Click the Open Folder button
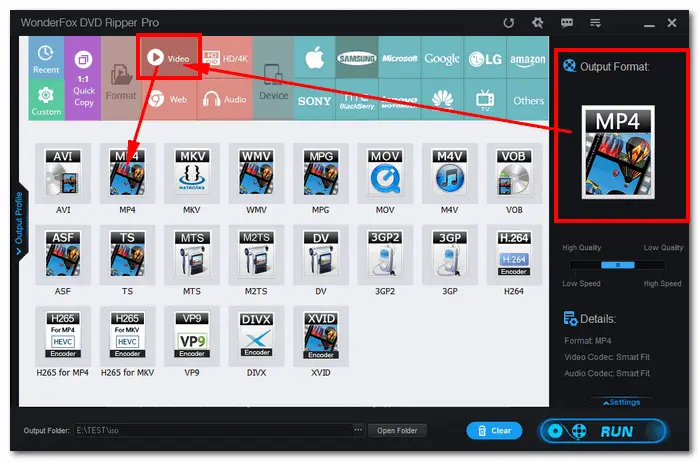Viewport: 700px width, 462px height. point(397,431)
